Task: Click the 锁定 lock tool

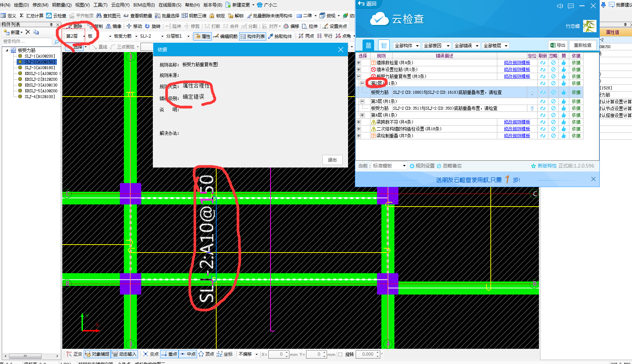Action: coord(217,16)
